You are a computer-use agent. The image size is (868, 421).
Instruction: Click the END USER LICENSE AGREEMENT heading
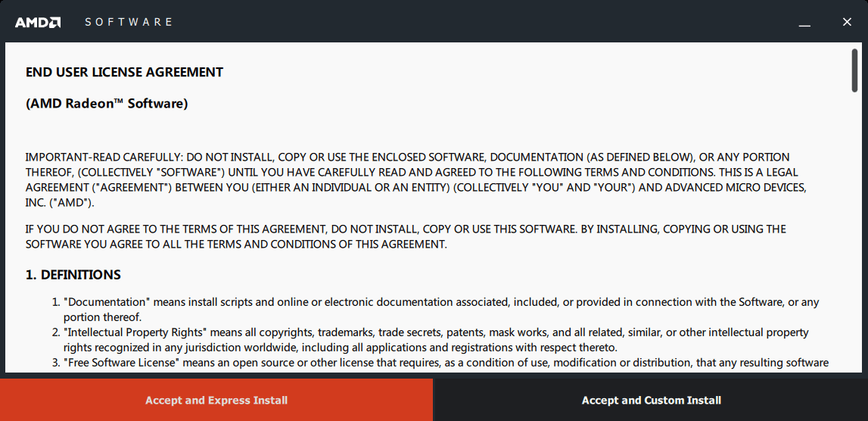click(x=125, y=73)
